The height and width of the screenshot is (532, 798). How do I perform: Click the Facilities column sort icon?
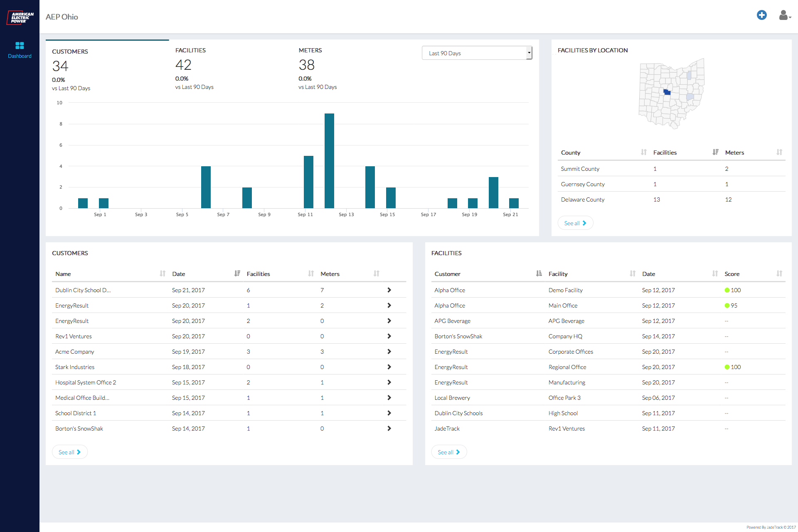[x=312, y=274]
